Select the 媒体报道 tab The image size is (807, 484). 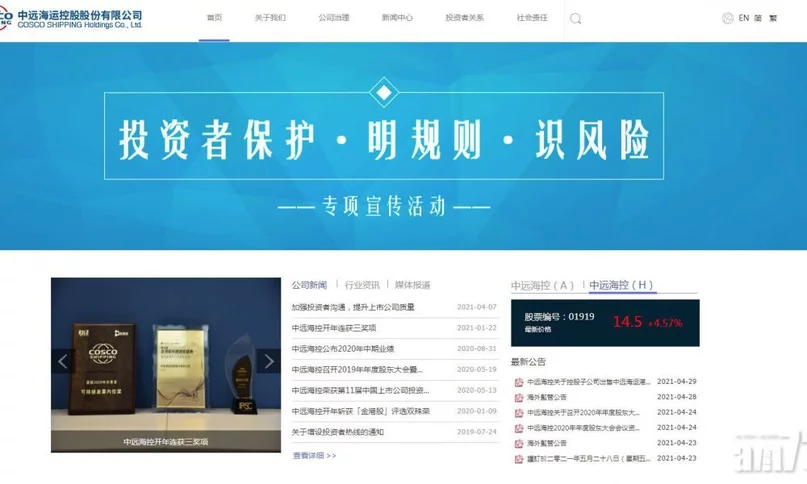(x=412, y=285)
